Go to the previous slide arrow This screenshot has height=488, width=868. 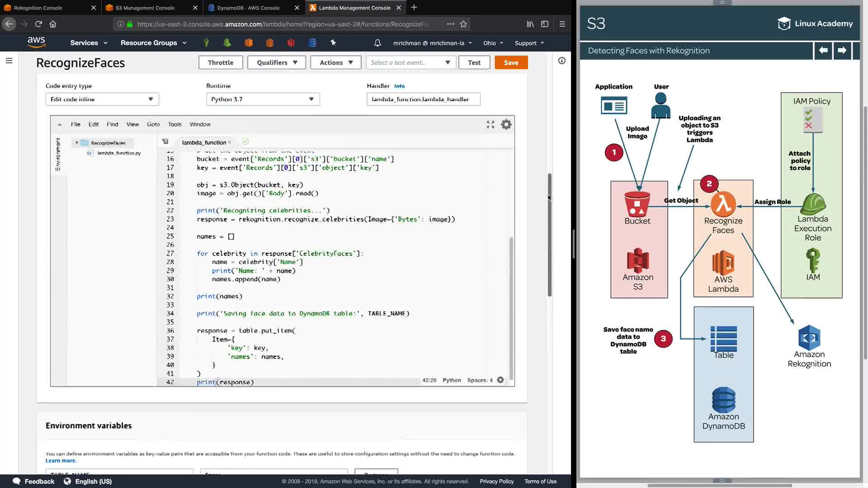tap(823, 51)
